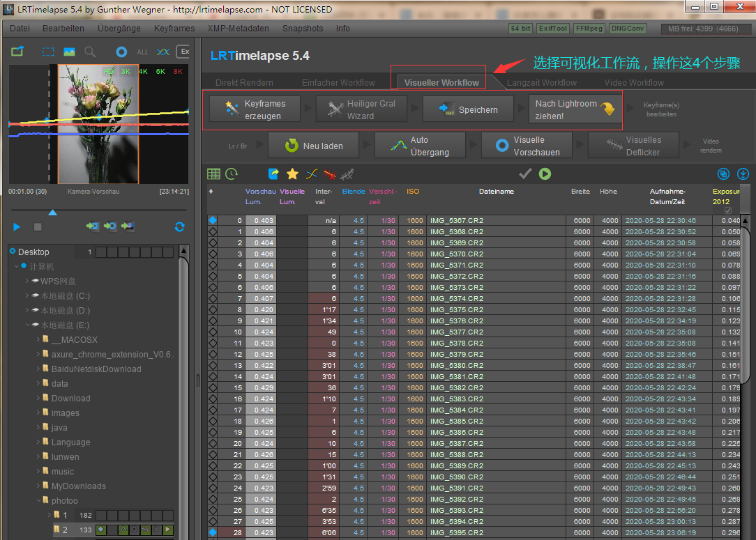Click the green clock icon in table toolbar

(x=232, y=173)
